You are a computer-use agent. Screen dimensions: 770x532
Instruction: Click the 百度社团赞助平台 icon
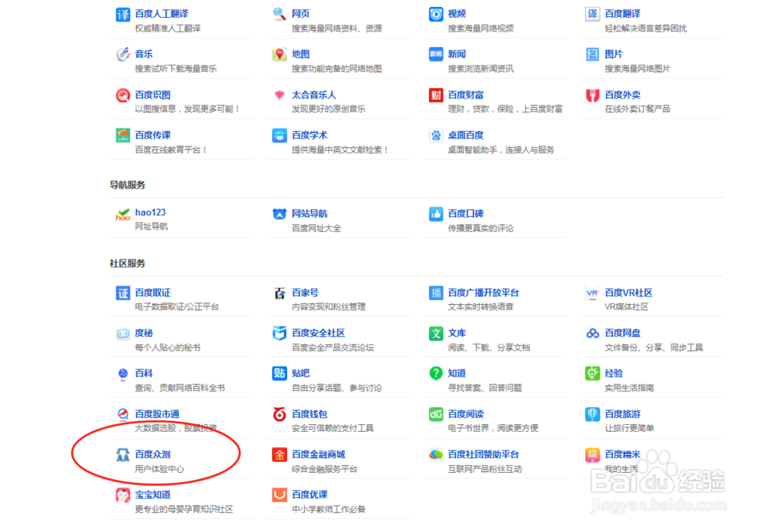click(x=436, y=454)
